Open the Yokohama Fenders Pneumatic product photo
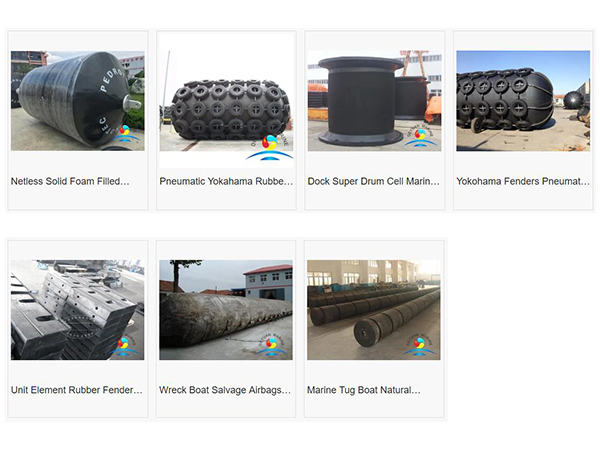 click(523, 101)
